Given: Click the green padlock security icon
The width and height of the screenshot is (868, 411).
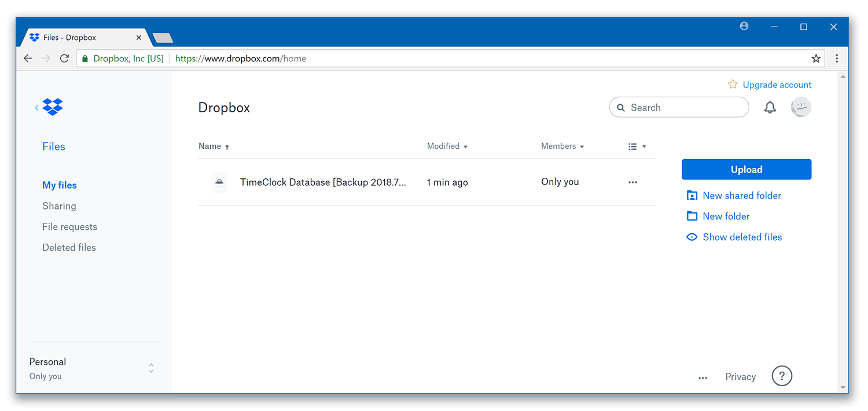Looking at the screenshot, I should (x=85, y=58).
